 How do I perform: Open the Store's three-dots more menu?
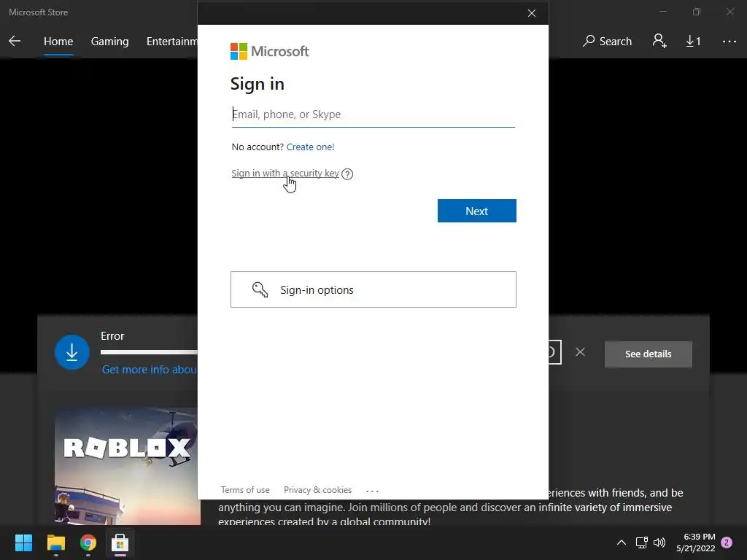pyautogui.click(x=729, y=42)
